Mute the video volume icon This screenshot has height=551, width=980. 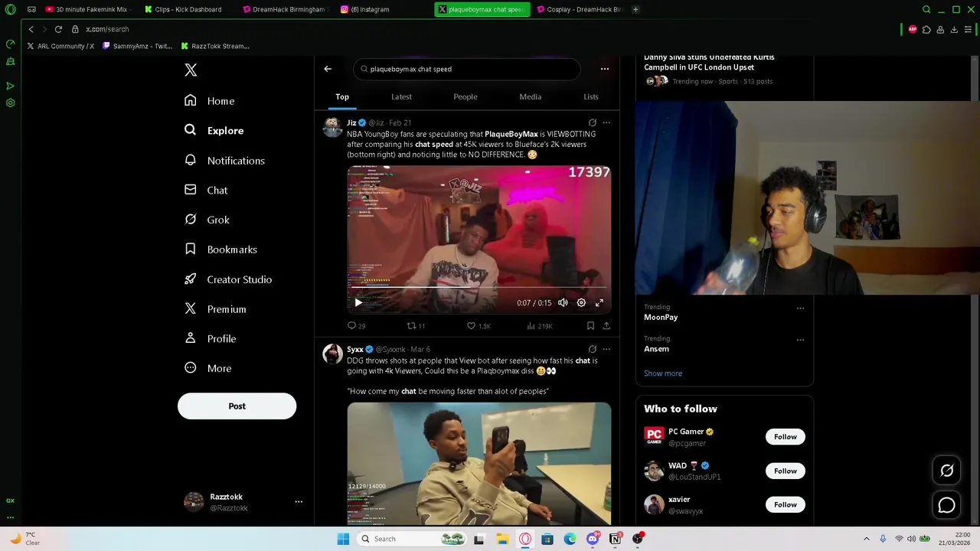[x=563, y=303]
